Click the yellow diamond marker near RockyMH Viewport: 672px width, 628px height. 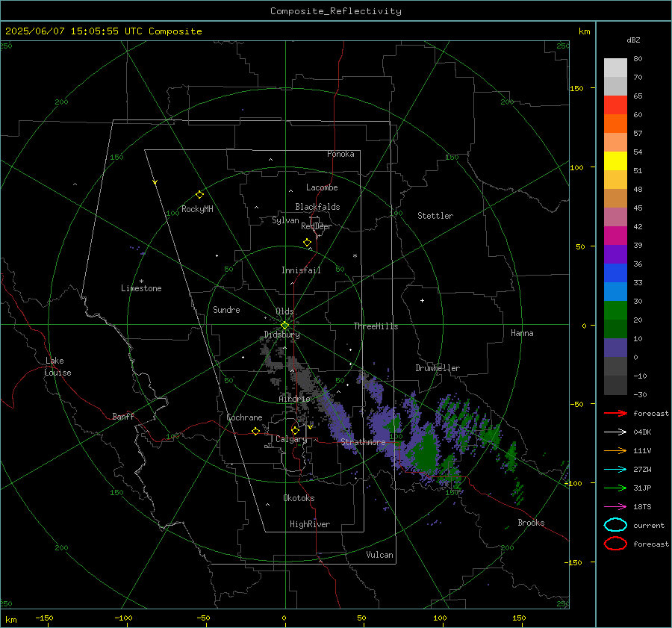[x=199, y=195]
